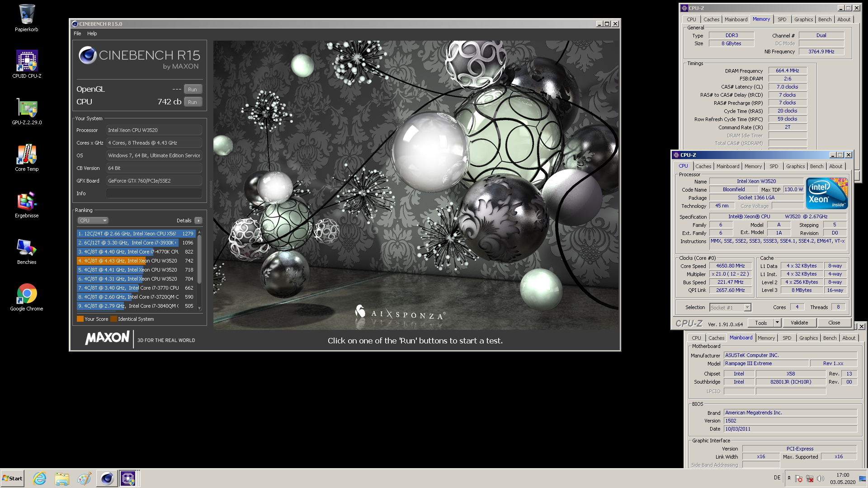Run the CPU benchmark
This screenshot has height=488, width=868.
193,102
